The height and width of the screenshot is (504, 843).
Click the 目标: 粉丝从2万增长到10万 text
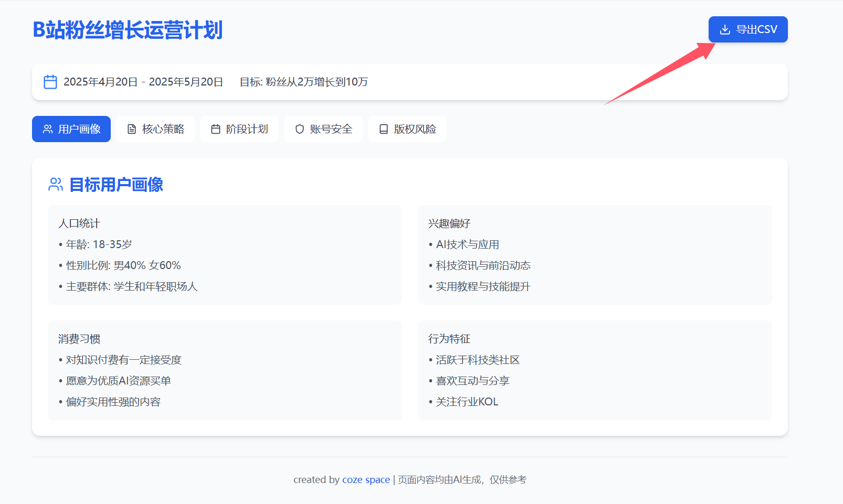tap(304, 82)
